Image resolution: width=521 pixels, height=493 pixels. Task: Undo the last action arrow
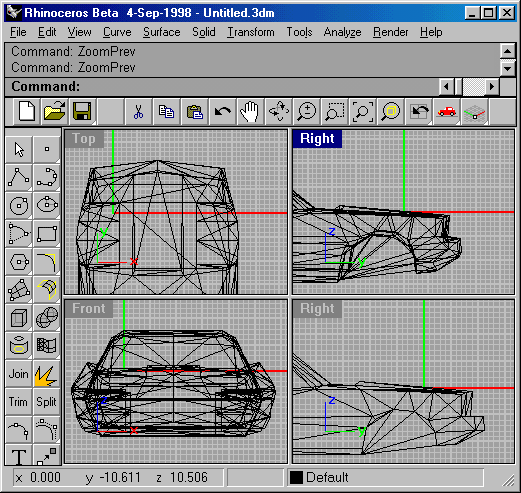[x=222, y=111]
